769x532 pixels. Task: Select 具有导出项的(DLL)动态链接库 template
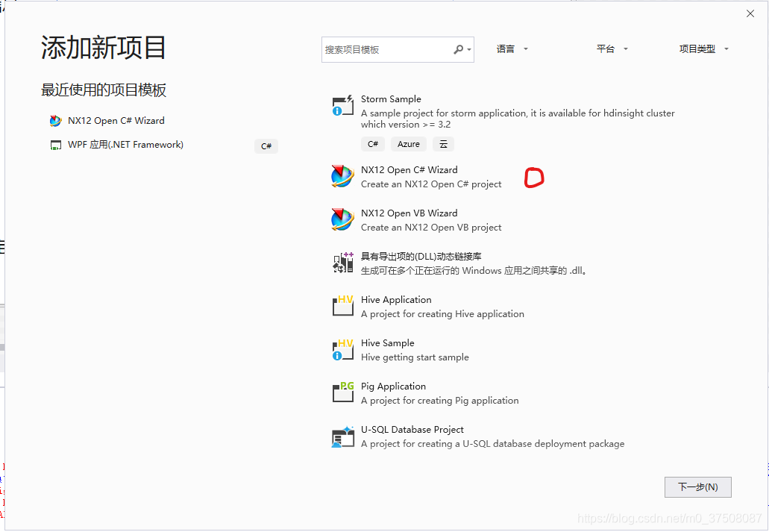coord(421,256)
